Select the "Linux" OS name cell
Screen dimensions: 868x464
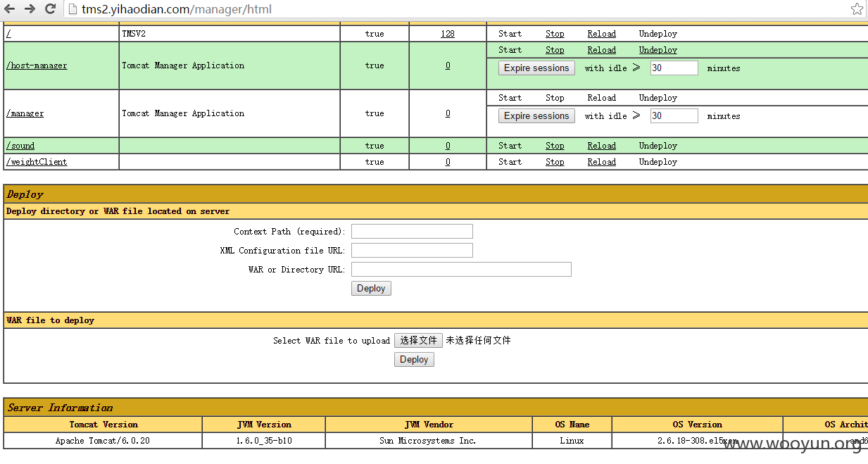(x=572, y=441)
